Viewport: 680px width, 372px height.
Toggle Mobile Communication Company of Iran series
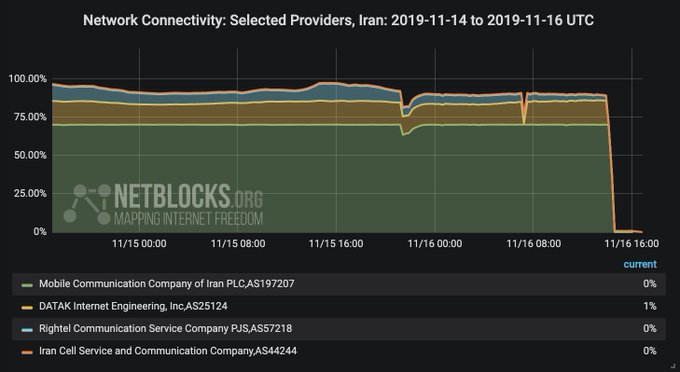pyautogui.click(x=167, y=284)
